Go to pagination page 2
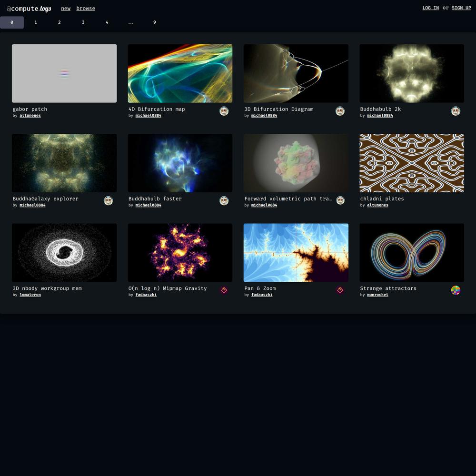 (59, 22)
